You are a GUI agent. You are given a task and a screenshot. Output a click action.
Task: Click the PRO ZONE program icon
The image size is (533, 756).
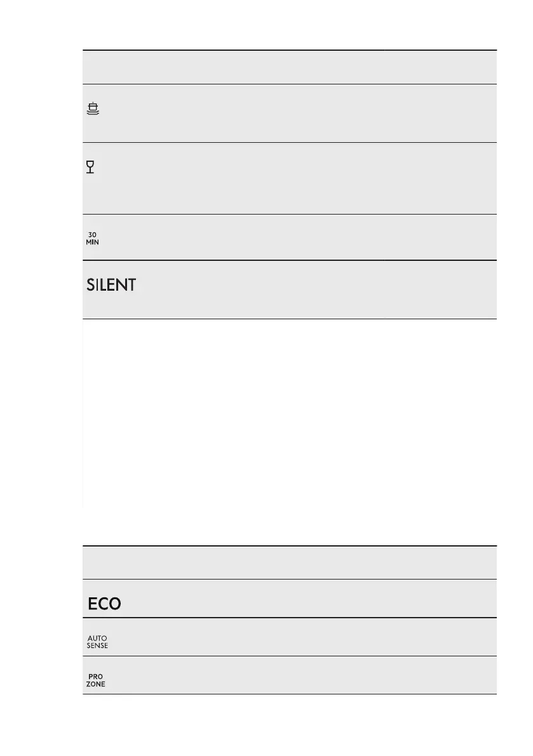(x=96, y=680)
